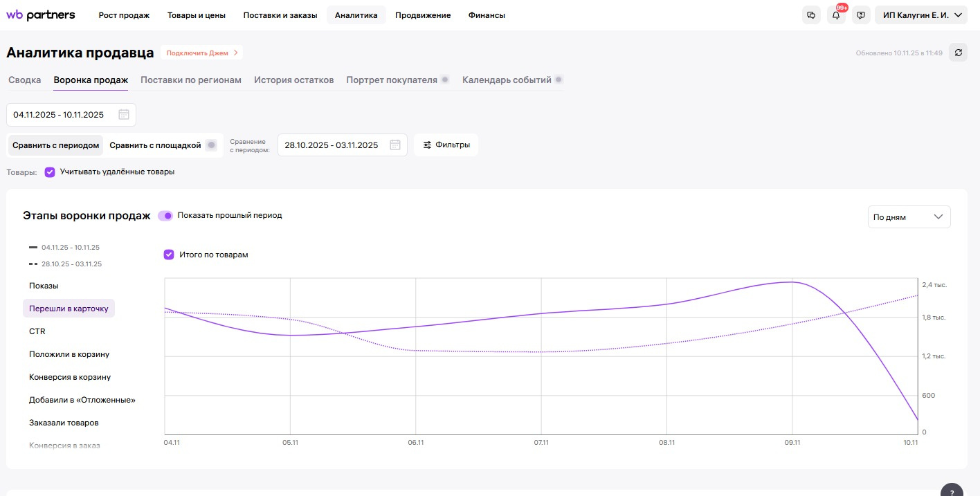The width and height of the screenshot is (980, 496).
Task: Open the "ИП Калугин Е. И." account dropdown
Action: (x=920, y=15)
